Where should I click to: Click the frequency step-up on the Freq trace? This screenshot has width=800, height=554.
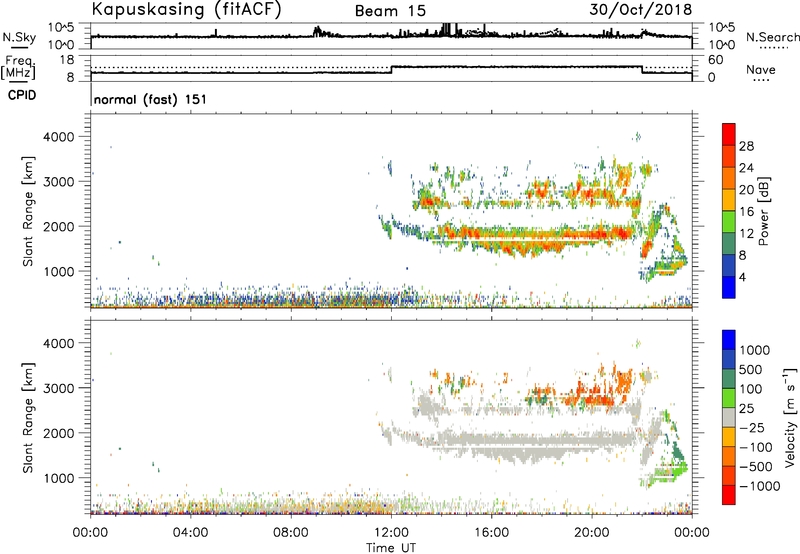point(391,69)
